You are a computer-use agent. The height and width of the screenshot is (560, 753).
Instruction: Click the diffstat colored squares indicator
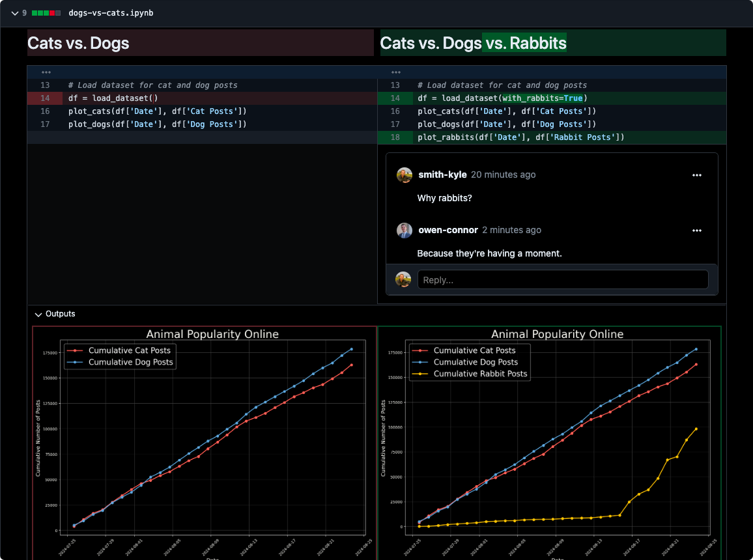(46, 13)
